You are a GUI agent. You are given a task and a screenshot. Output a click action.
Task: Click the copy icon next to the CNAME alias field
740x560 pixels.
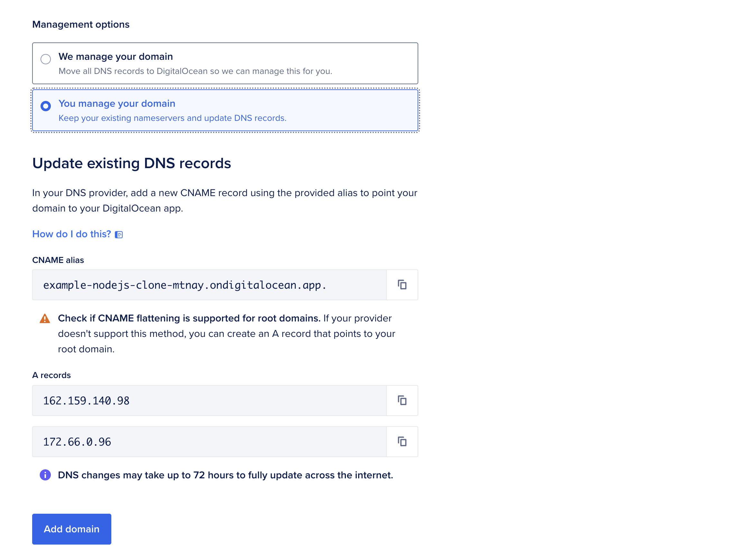(x=402, y=285)
